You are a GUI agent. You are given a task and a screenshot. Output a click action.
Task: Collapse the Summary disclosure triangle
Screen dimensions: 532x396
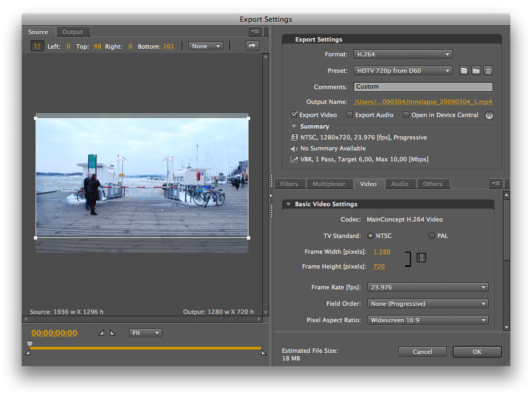(294, 126)
